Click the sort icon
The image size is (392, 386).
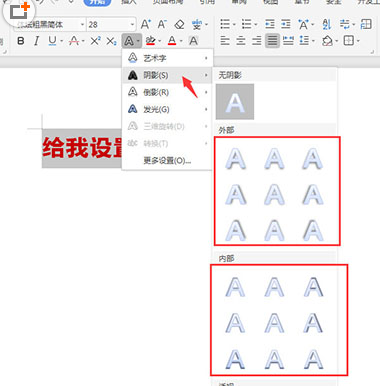pos(327,24)
